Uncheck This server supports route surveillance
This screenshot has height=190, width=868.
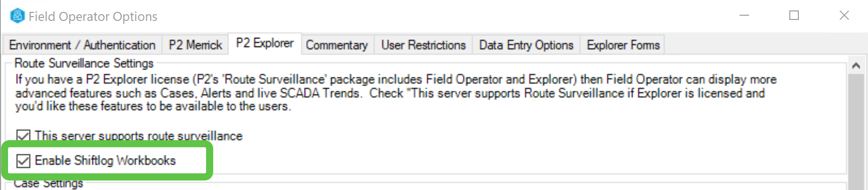point(23,136)
